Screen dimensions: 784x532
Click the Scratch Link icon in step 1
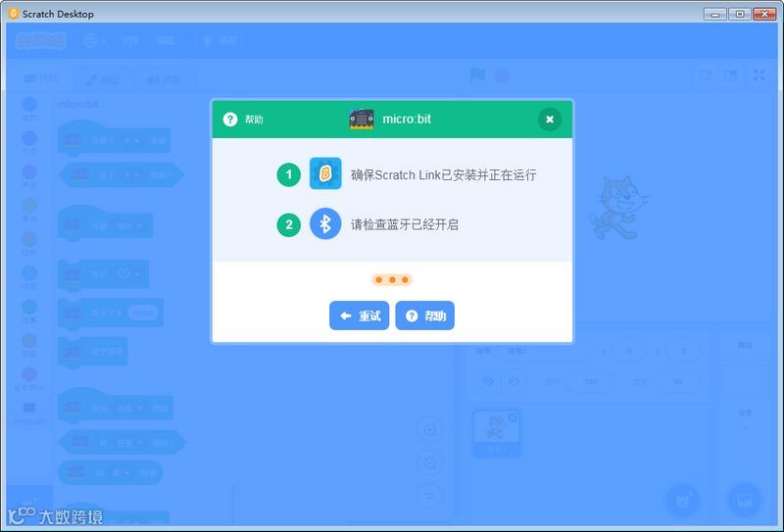tap(325, 173)
